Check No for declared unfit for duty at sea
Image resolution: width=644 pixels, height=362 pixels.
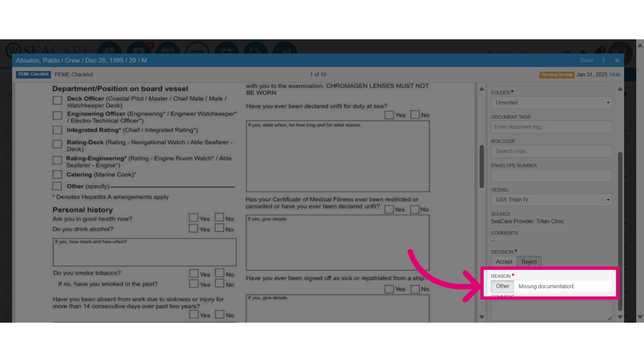(415, 115)
